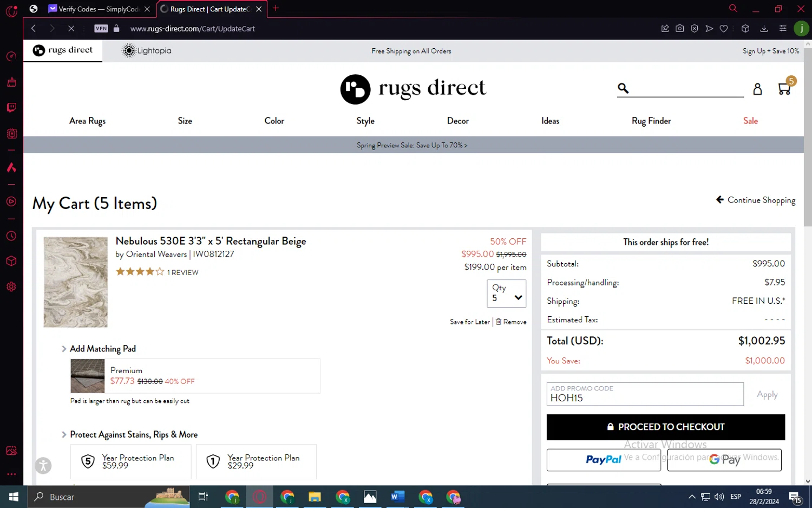Open a new browser tab
Image resolution: width=812 pixels, height=508 pixels.
(276, 8)
